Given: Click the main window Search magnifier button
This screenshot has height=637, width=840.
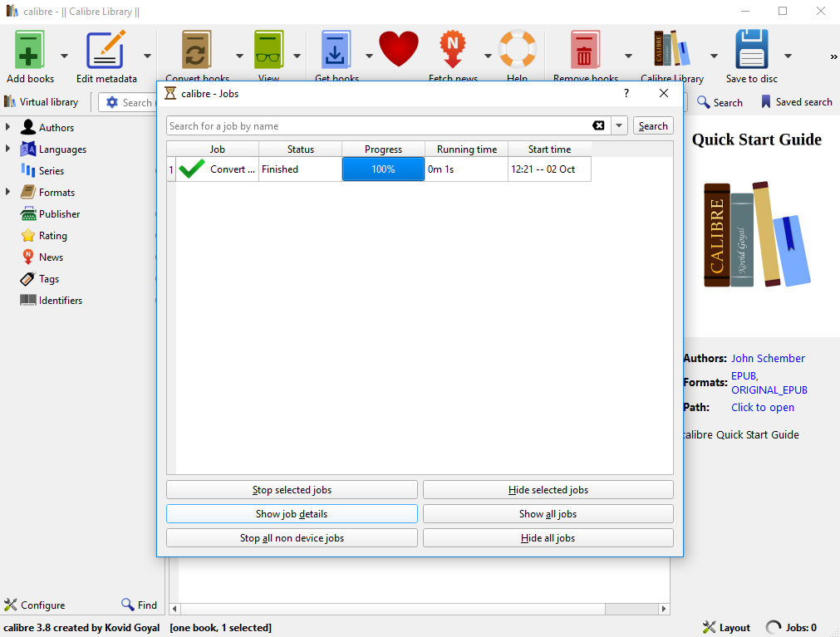Looking at the screenshot, I should (x=720, y=102).
